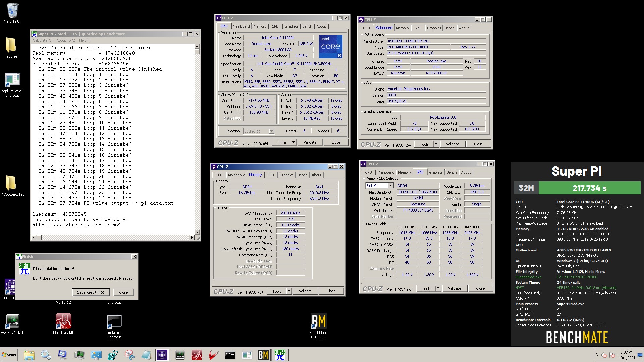Viewport: 644px width, 362px height.
Task: Click Super PI horizontal scrollbar left arrow
Action: pyautogui.click(x=34, y=238)
